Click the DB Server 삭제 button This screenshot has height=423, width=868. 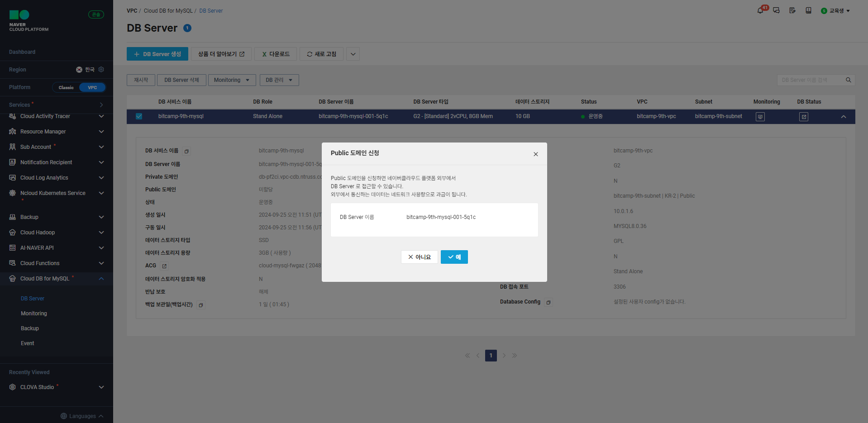(x=181, y=80)
